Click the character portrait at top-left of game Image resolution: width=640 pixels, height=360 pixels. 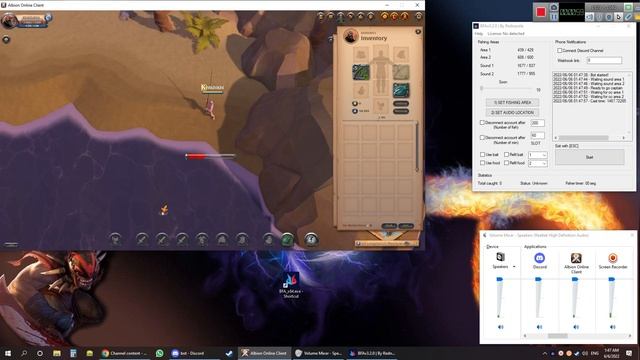coord(9,20)
